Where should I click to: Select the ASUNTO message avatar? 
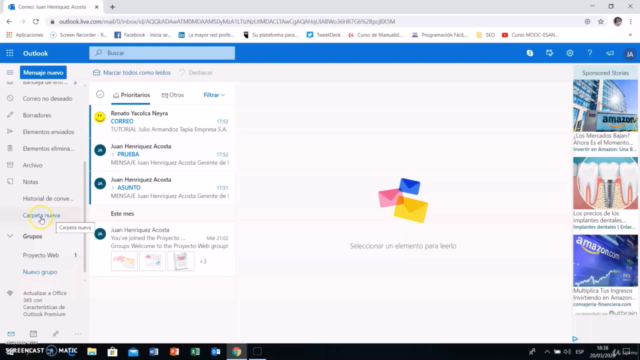click(x=100, y=183)
